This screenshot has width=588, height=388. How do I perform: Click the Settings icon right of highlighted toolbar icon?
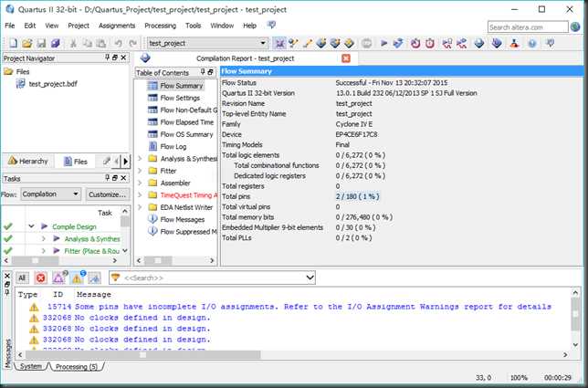tap(293, 43)
